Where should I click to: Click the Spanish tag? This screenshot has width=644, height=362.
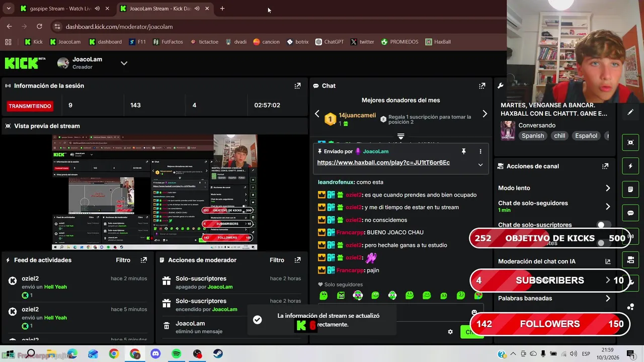click(x=533, y=136)
